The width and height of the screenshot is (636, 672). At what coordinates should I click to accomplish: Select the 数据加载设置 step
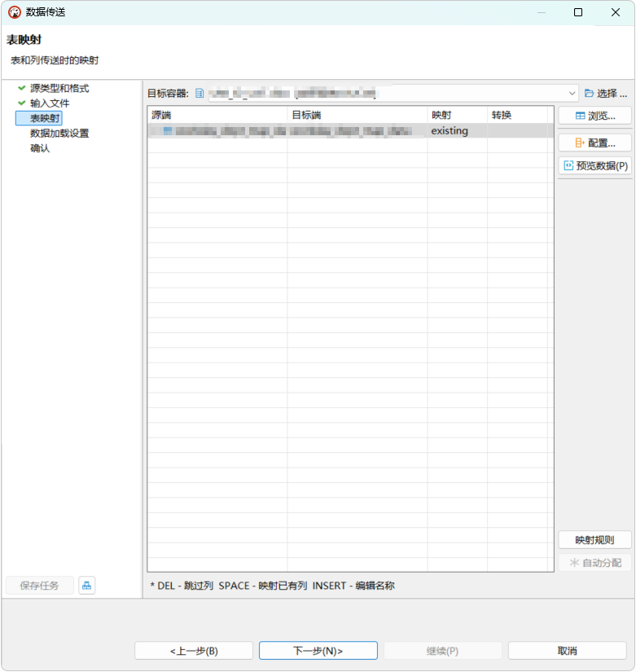click(59, 134)
